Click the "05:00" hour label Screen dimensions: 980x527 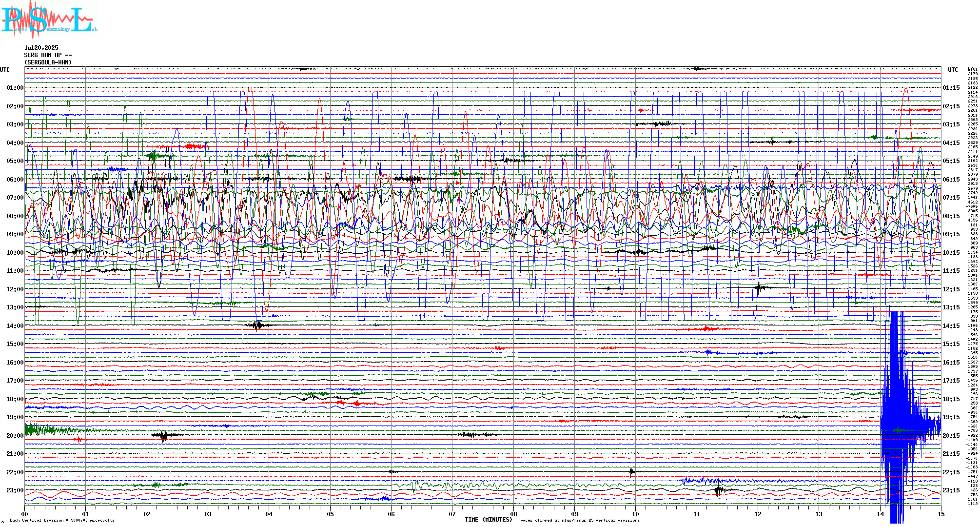[15, 161]
